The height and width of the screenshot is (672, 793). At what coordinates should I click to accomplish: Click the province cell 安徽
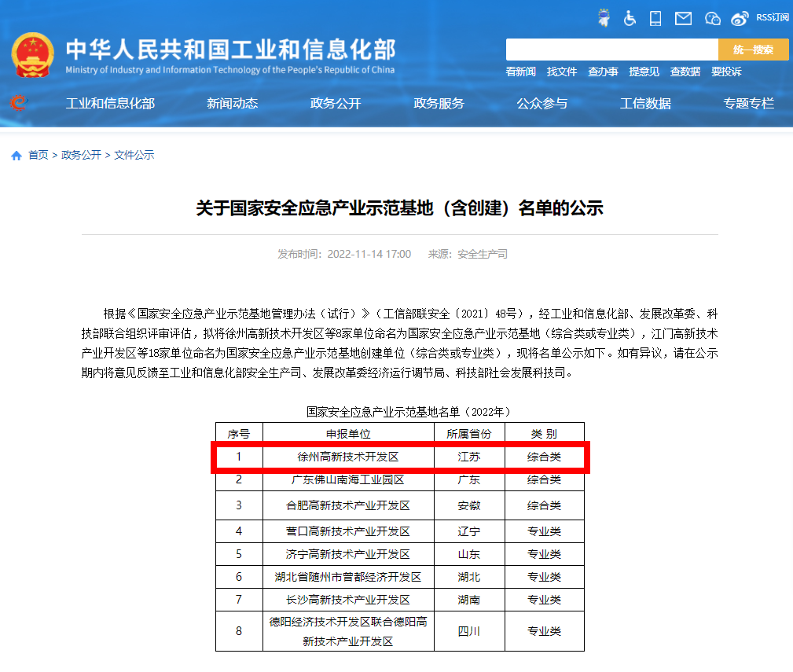[469, 505]
